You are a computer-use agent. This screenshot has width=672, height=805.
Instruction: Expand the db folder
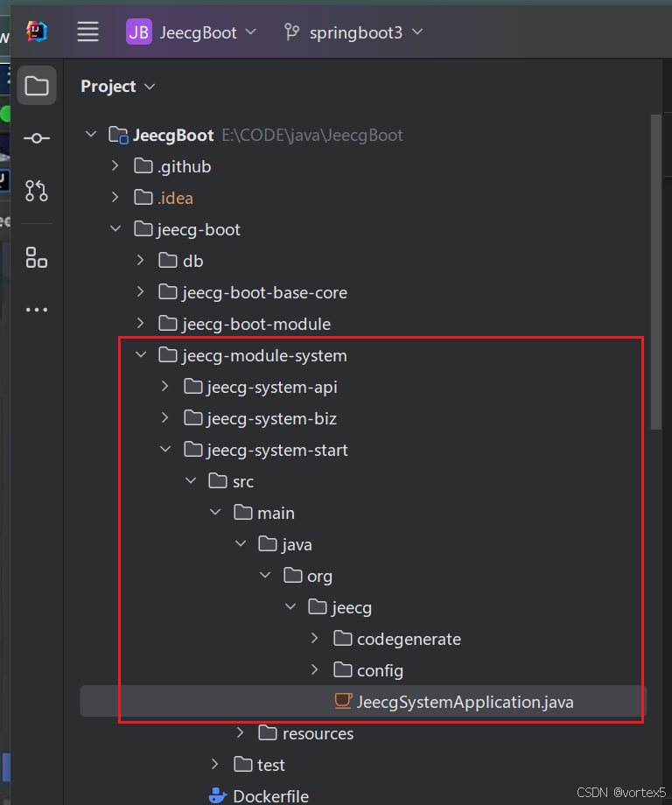pyautogui.click(x=140, y=260)
